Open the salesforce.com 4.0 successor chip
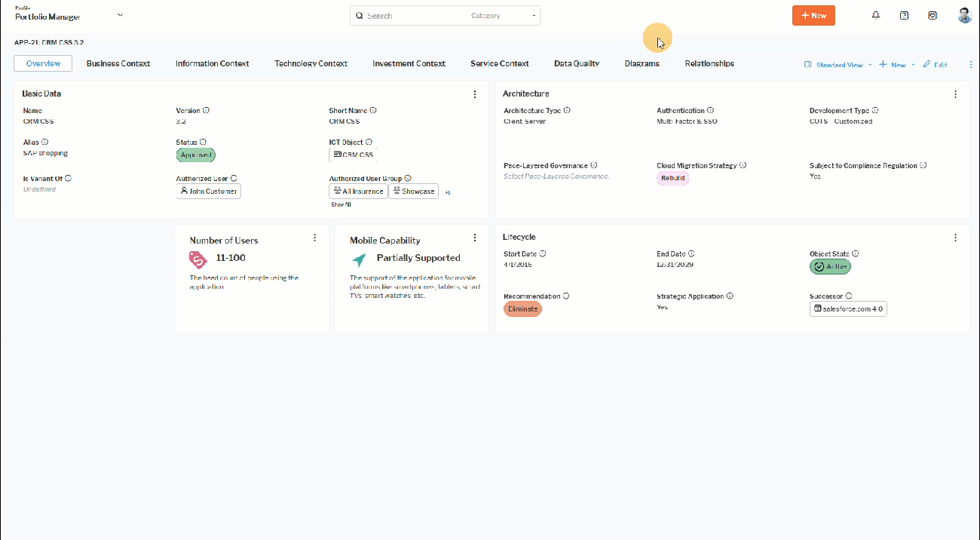Viewport: 980px width, 540px height. [x=848, y=308]
